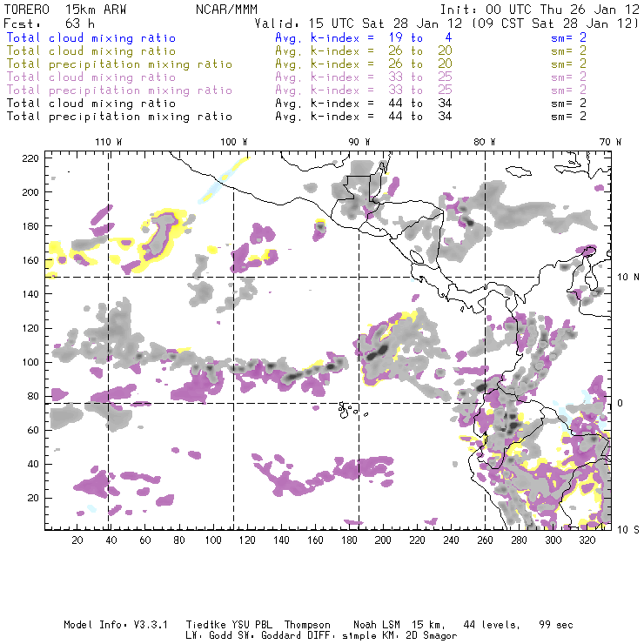Click the '100 W' longitude label
This screenshot has height=644, width=644.
tap(234, 142)
